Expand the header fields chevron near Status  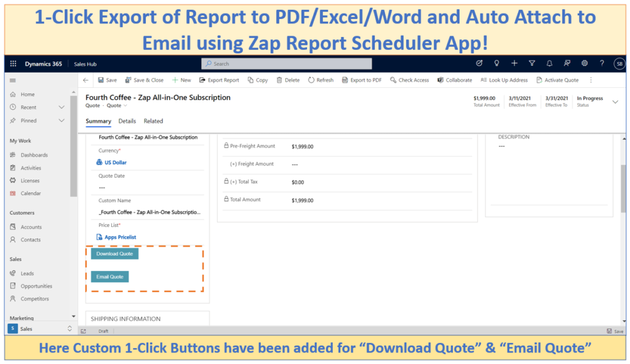coord(615,102)
